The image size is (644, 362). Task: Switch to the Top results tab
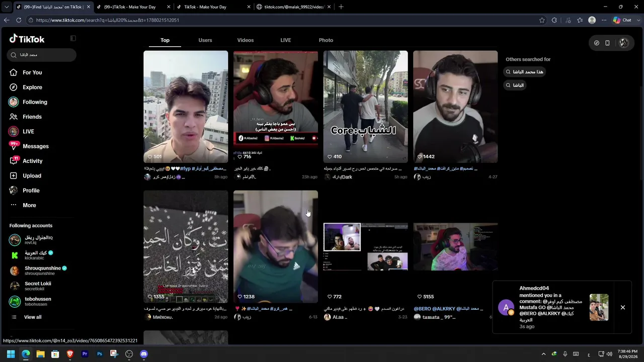click(165, 40)
